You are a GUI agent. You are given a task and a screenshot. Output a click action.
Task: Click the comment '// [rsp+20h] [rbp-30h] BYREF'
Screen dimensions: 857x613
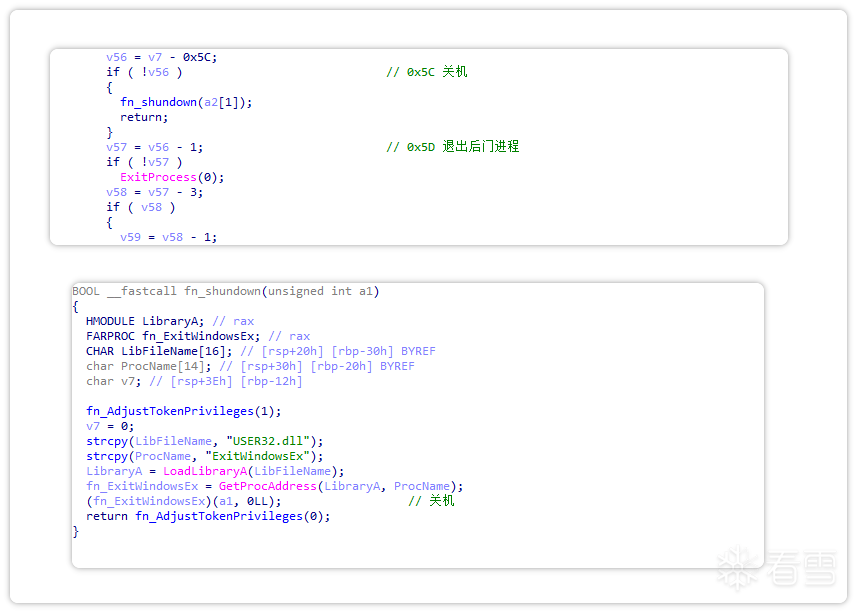[338, 351]
